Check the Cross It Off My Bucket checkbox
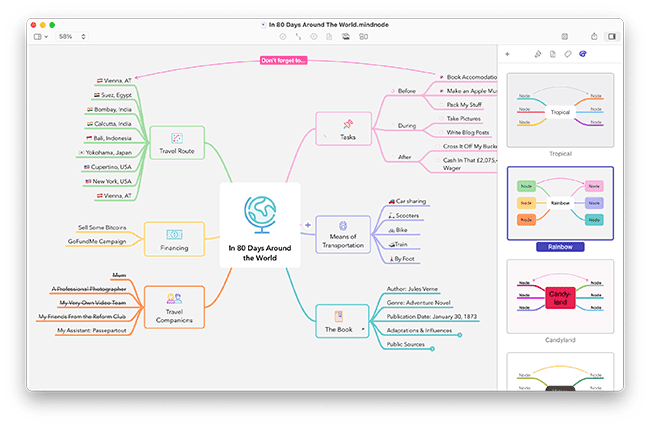650x426 pixels. 438,146
